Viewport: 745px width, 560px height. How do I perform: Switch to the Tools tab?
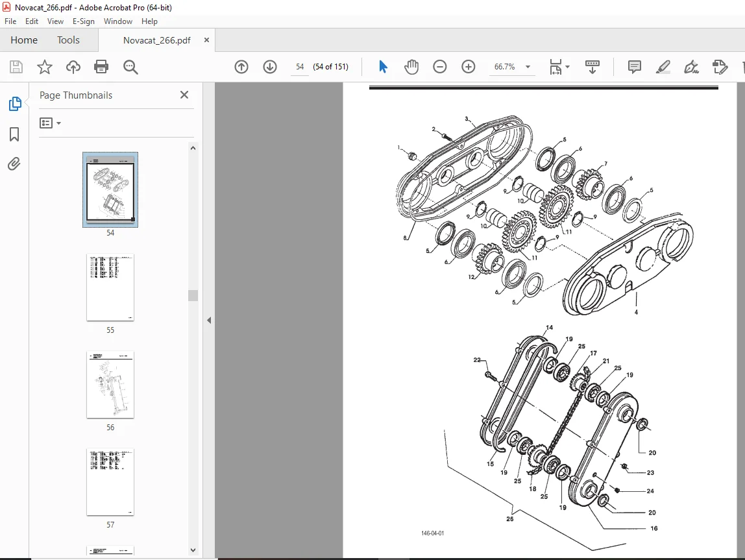coord(68,40)
